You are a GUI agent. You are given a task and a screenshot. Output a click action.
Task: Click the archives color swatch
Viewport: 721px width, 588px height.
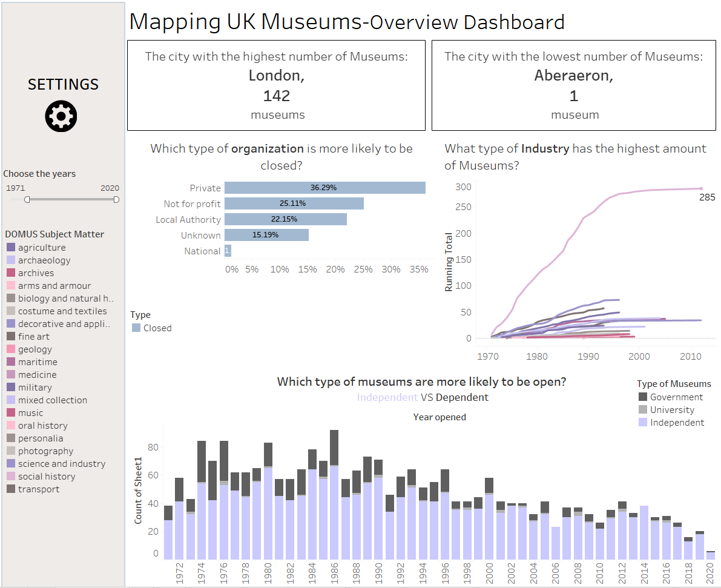tap(11, 273)
